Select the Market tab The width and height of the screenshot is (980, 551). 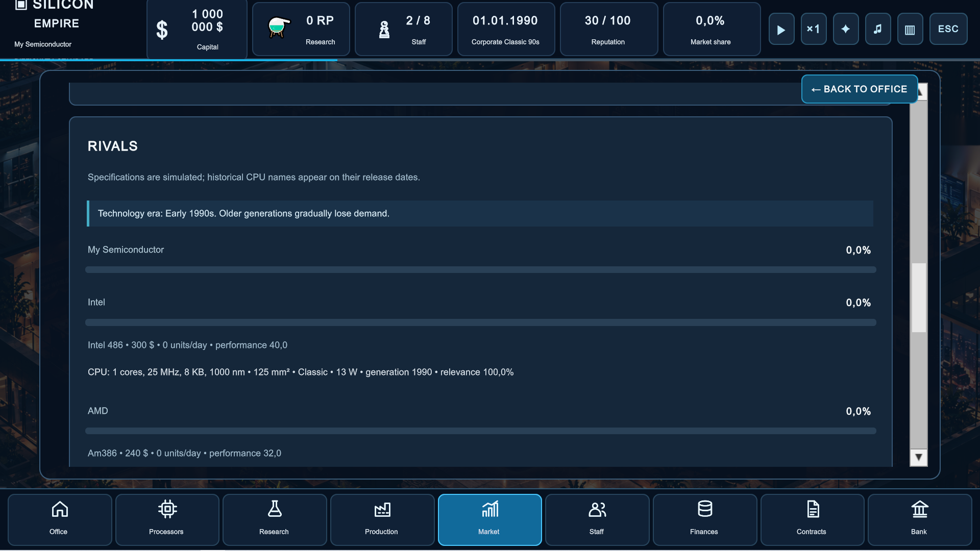(x=489, y=519)
